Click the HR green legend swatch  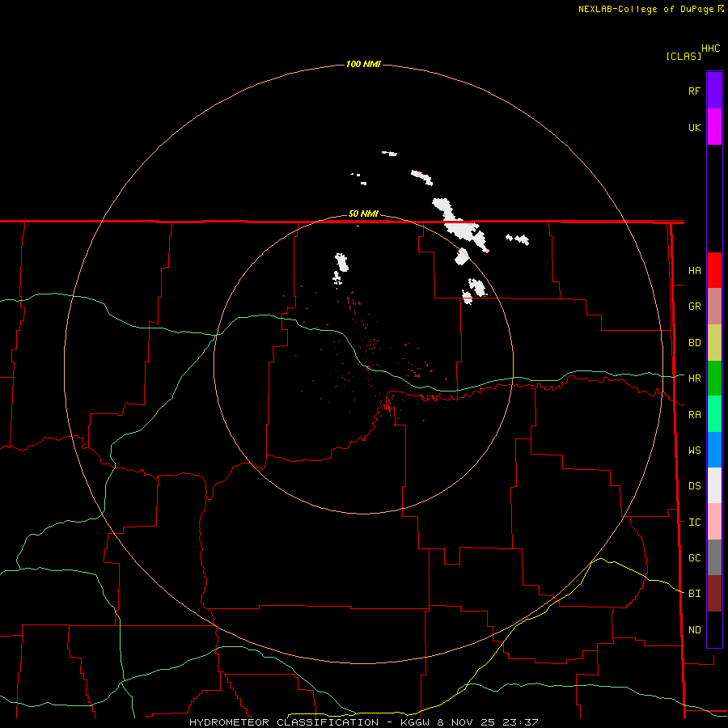(714, 379)
